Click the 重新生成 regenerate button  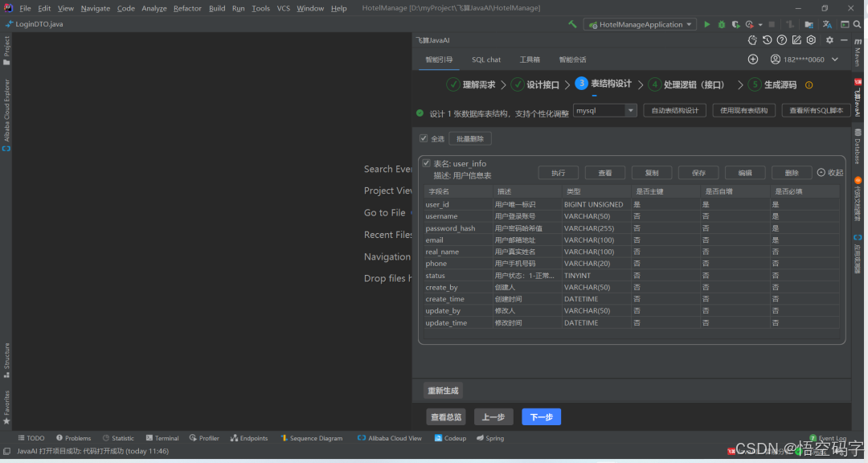coord(443,391)
